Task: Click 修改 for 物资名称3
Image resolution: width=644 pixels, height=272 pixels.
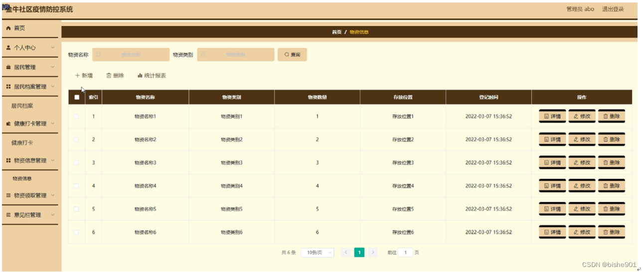Action: 582,163
